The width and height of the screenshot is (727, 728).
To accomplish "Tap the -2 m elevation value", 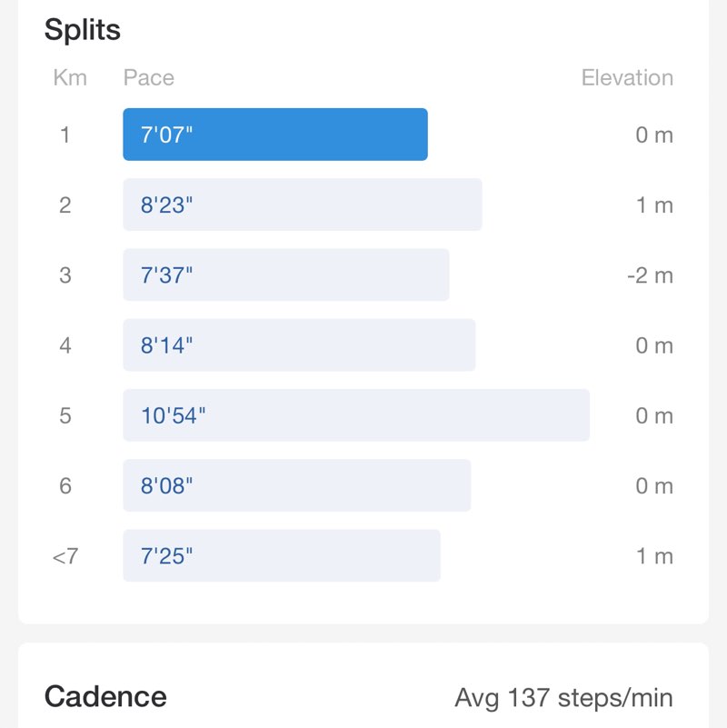I will click(650, 275).
